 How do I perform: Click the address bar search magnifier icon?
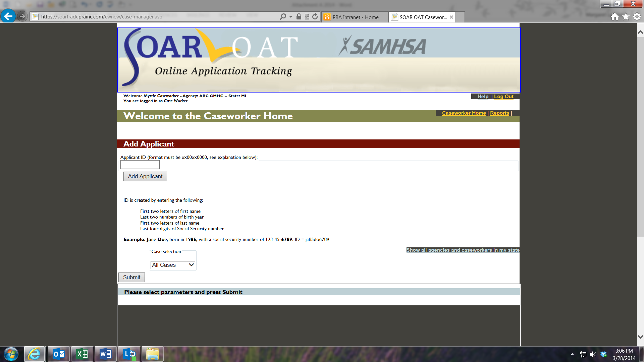283,16
